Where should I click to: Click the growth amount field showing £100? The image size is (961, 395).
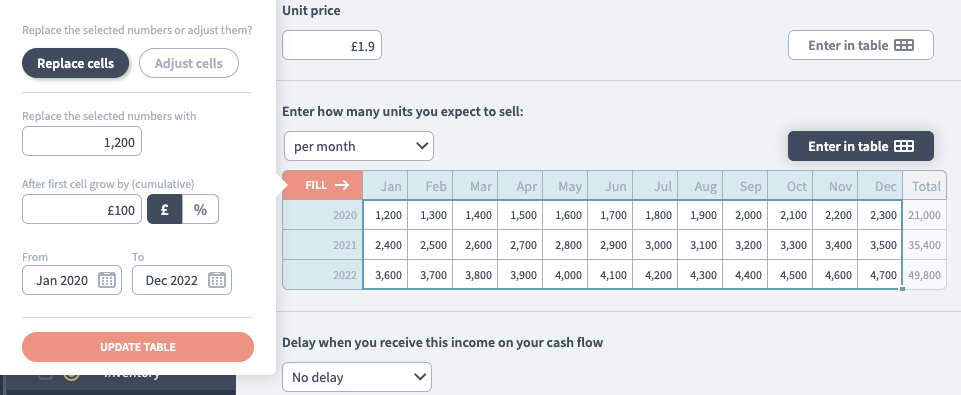(x=82, y=210)
